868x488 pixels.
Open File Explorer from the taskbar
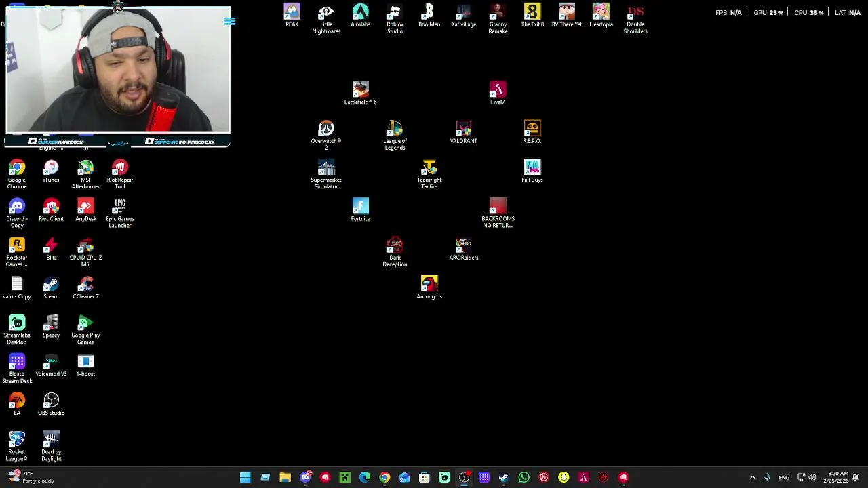coord(285,477)
